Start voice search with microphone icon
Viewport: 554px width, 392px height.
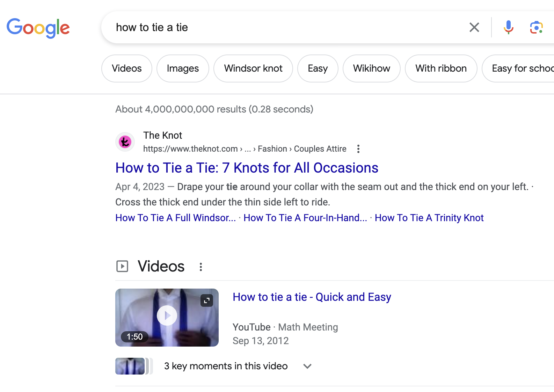(508, 27)
